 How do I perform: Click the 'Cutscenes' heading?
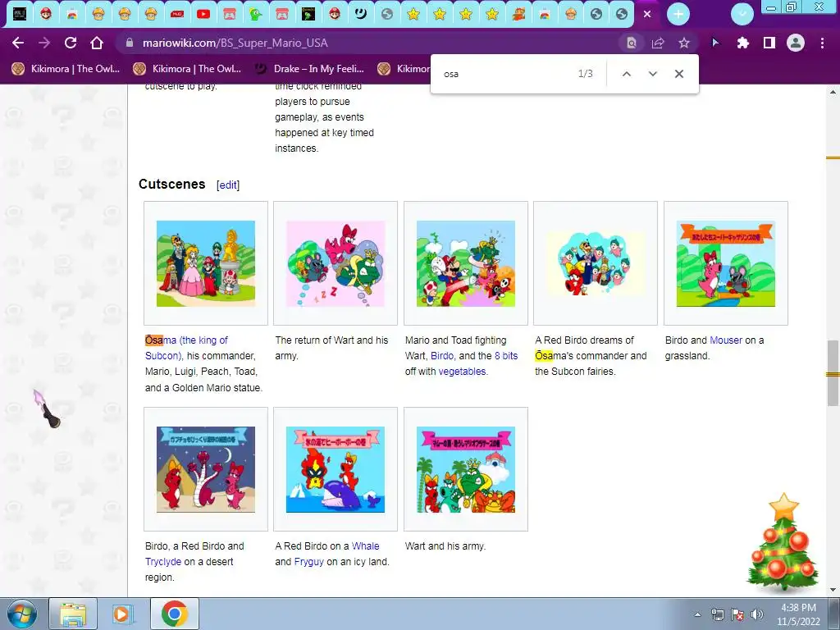tap(172, 185)
